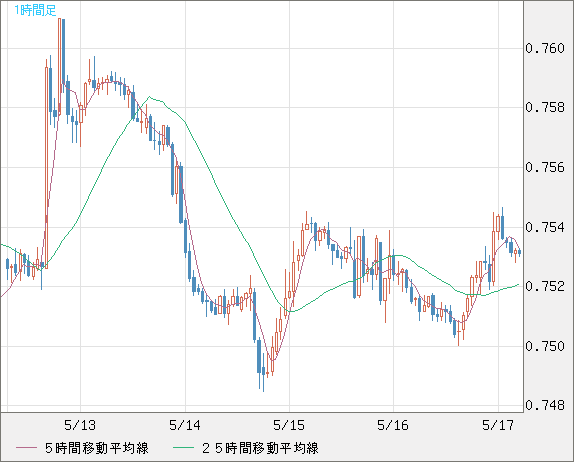The image size is (574, 462).
Task: Click the 0.750 price axis label
Action: (545, 346)
